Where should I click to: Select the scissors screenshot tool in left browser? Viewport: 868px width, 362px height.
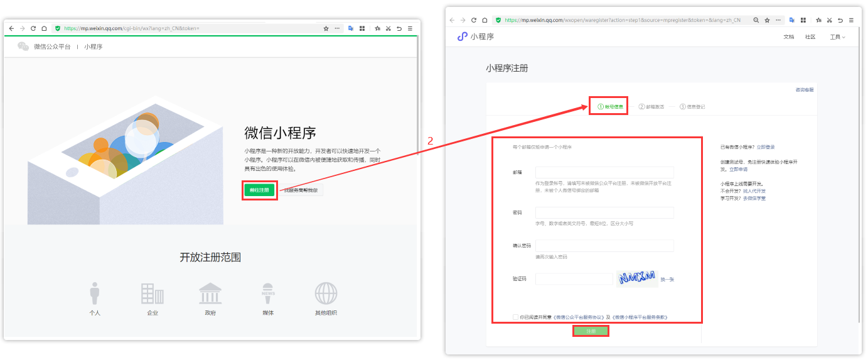pyautogui.click(x=388, y=28)
